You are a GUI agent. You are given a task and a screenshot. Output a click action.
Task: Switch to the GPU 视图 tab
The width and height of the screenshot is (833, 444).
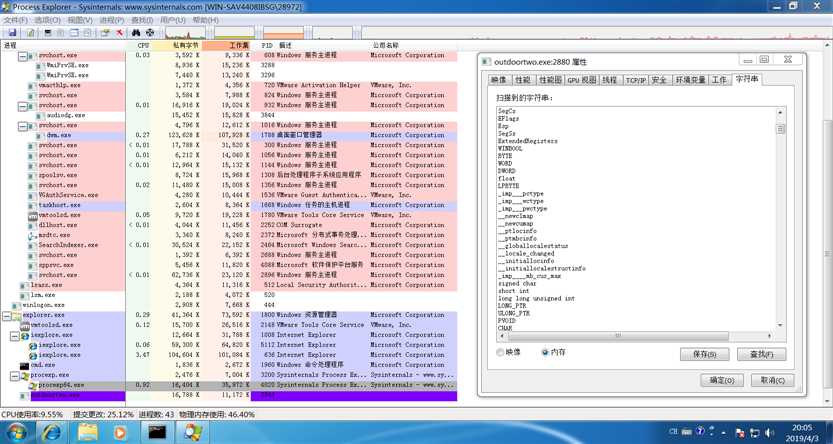point(582,80)
